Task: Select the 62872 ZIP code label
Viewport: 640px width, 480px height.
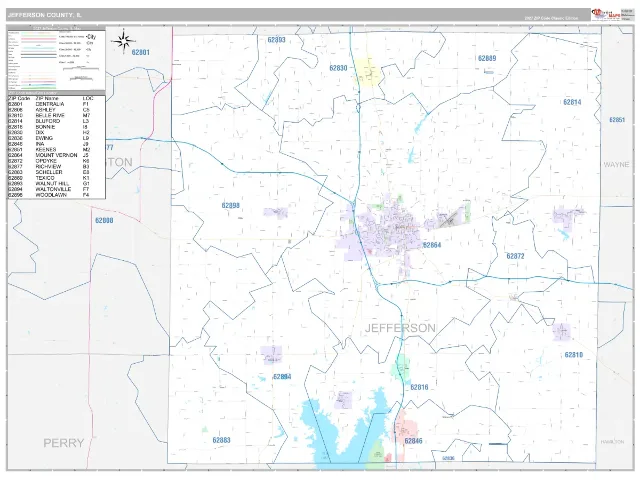Action: pos(515,256)
